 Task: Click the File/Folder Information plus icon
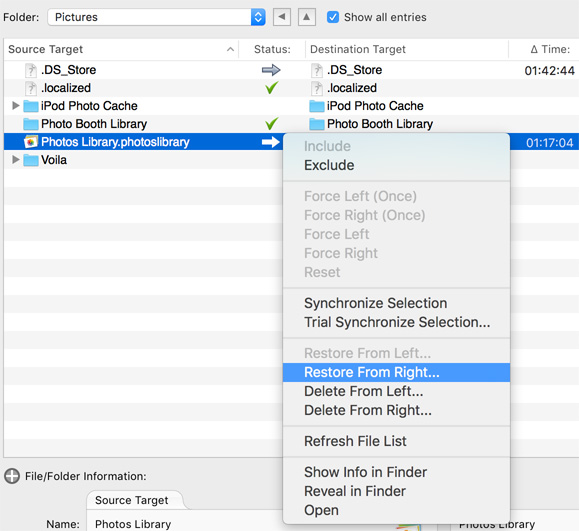coord(12,476)
